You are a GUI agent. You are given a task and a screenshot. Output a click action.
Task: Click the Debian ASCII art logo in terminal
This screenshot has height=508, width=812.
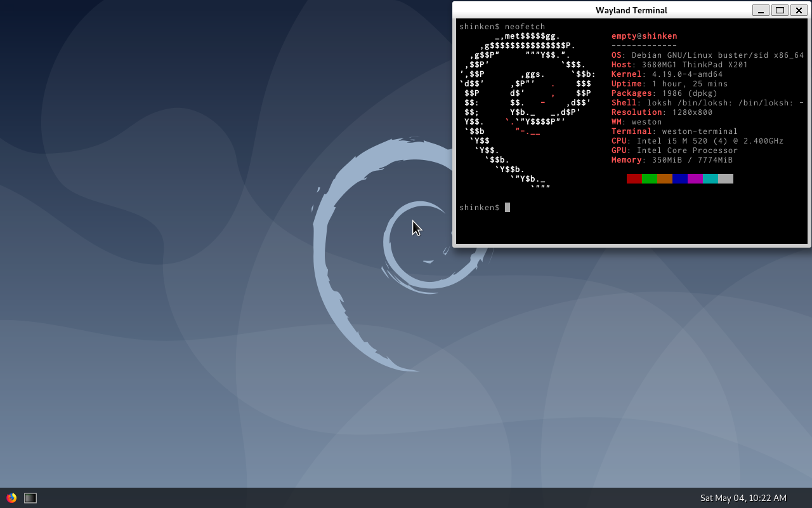(x=527, y=112)
